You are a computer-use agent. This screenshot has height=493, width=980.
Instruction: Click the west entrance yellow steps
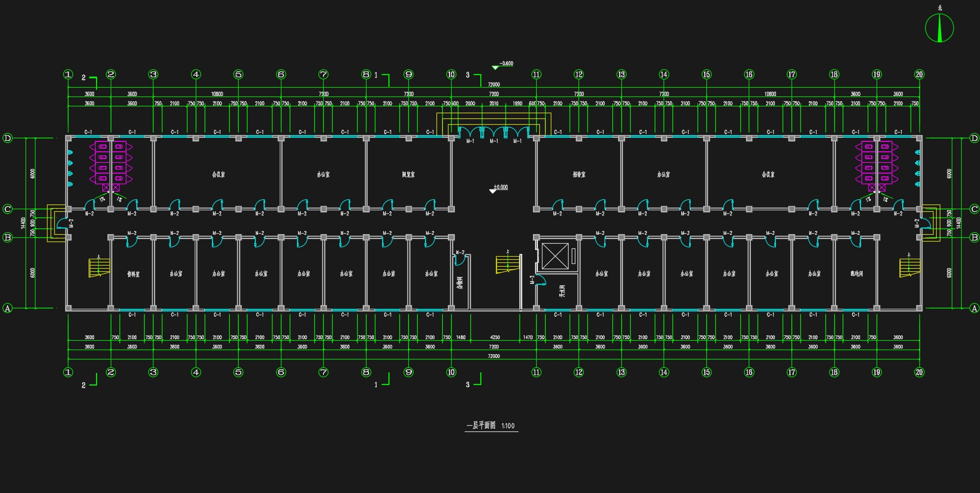(56, 223)
